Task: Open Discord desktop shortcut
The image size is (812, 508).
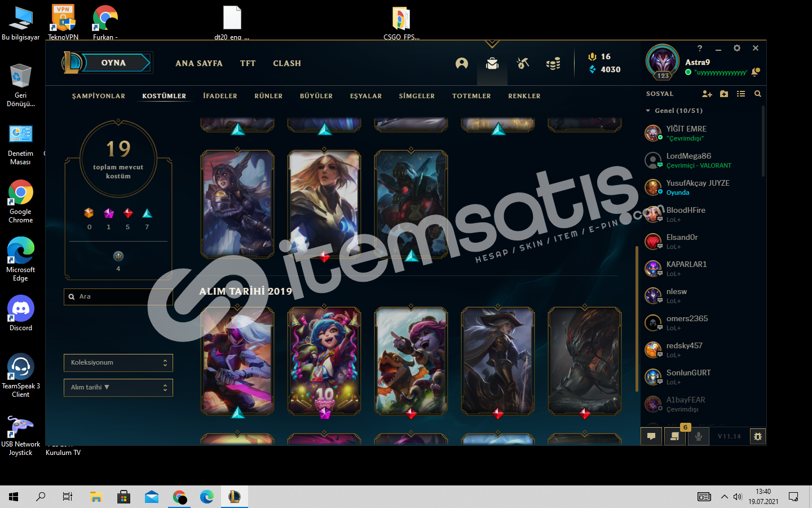Action: [21, 313]
